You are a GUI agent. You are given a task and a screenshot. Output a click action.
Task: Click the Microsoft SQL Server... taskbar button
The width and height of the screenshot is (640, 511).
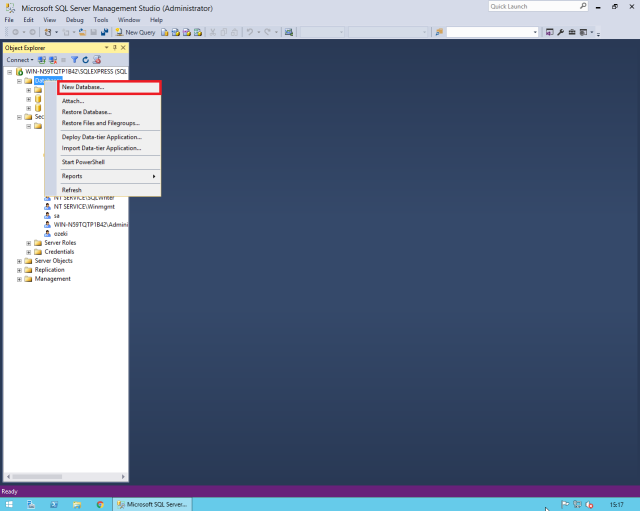click(152, 504)
